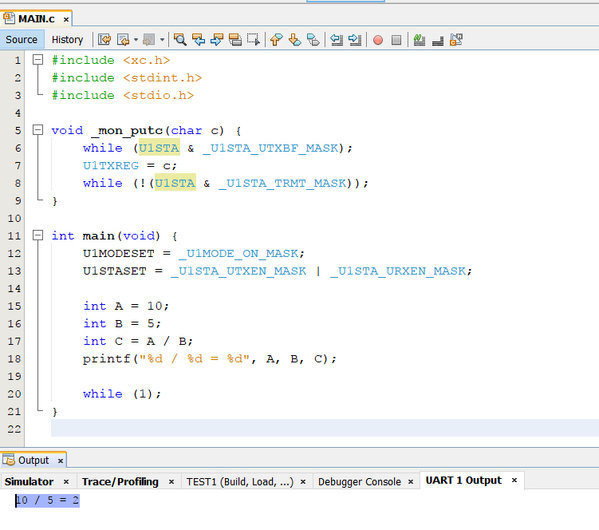Click the _mon_putc function name
The image size is (599, 530).
tap(127, 131)
